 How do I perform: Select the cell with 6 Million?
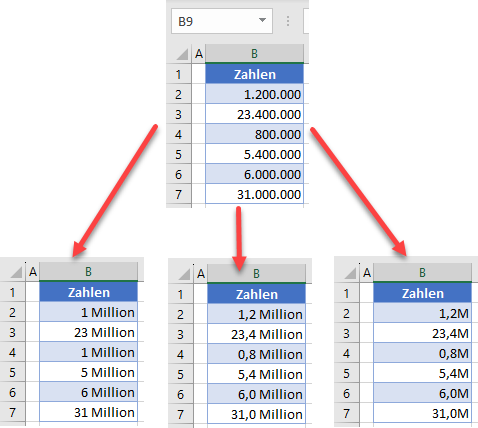tap(88, 392)
